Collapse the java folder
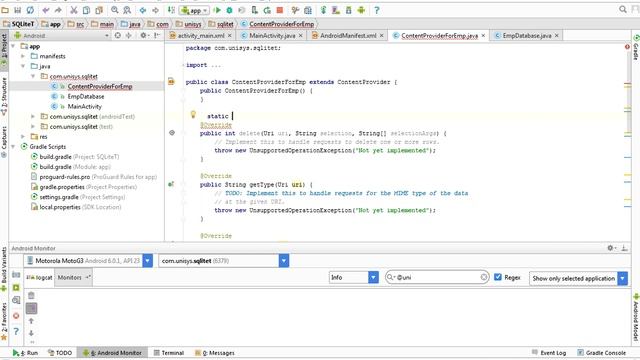640x360 pixels. [23, 66]
